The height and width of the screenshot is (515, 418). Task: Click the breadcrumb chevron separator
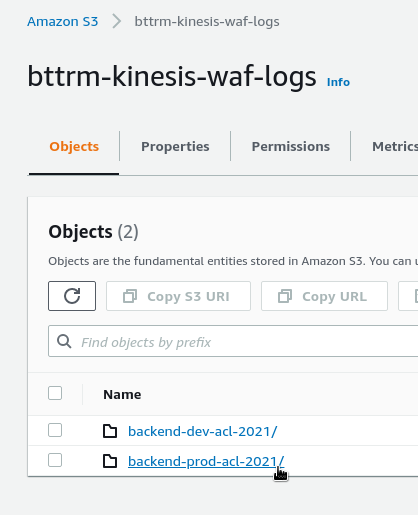coord(116,21)
